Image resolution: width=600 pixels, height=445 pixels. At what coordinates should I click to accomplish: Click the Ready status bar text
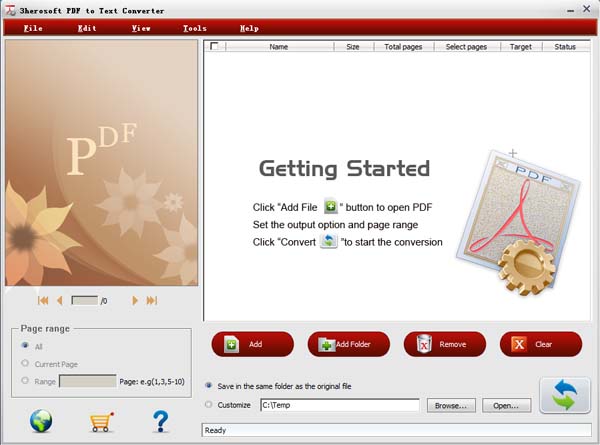[x=215, y=430]
